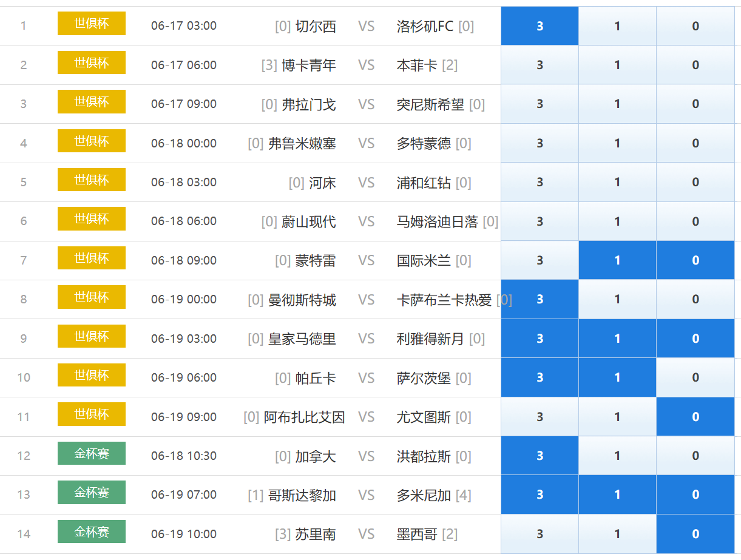Toggle highlighted 3 for 加拿大 vs 洪都拉斯
This screenshot has height=560, width=741.
point(540,456)
